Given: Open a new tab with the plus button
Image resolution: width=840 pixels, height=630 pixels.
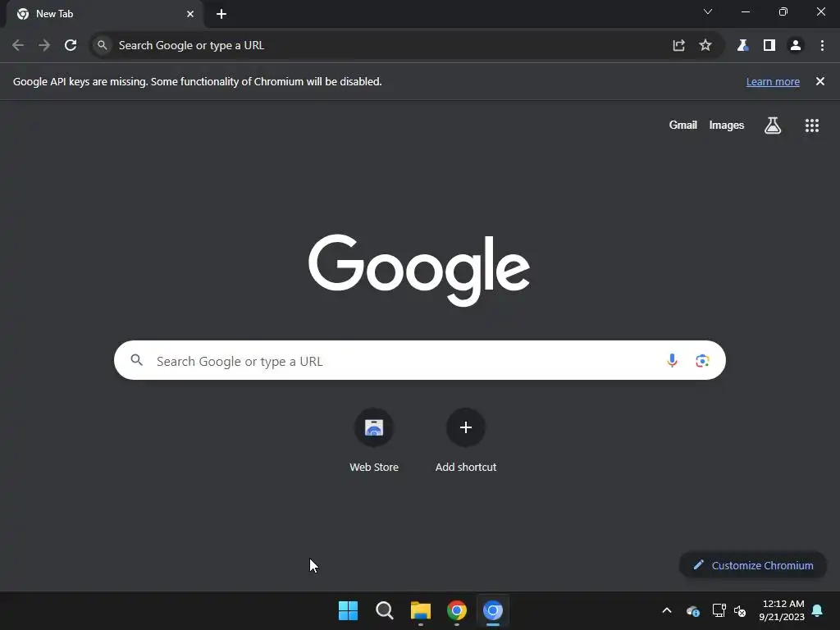Looking at the screenshot, I should [x=221, y=14].
